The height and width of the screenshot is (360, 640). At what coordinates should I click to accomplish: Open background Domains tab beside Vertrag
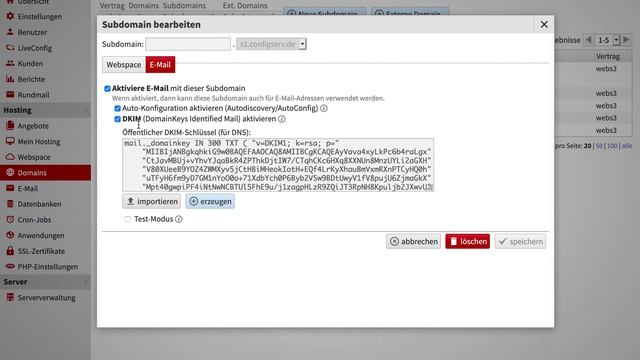tap(143, 5)
